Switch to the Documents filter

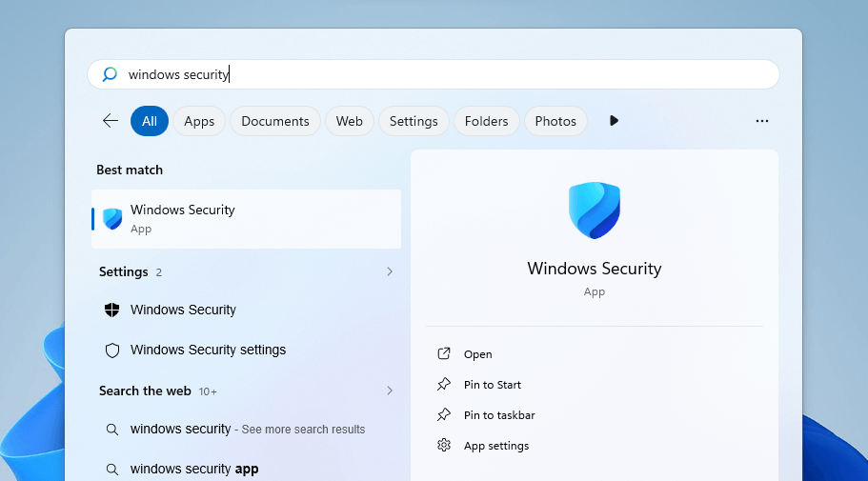click(x=275, y=121)
